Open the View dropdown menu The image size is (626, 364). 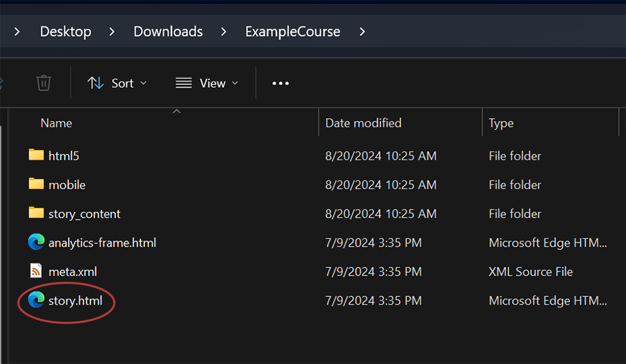207,83
